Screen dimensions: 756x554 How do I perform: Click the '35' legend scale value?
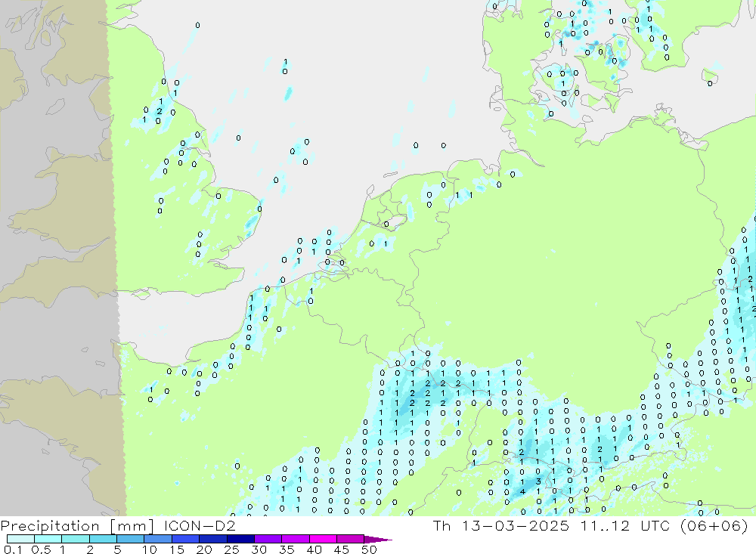click(287, 549)
